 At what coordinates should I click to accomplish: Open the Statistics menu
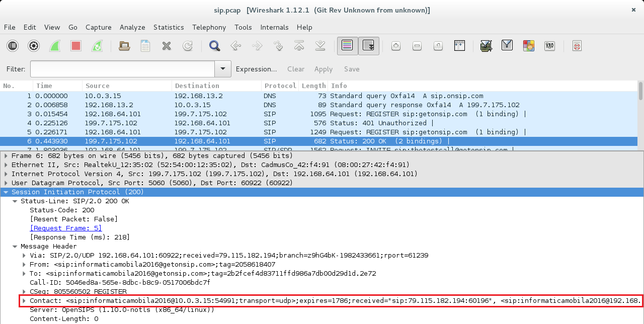point(169,27)
